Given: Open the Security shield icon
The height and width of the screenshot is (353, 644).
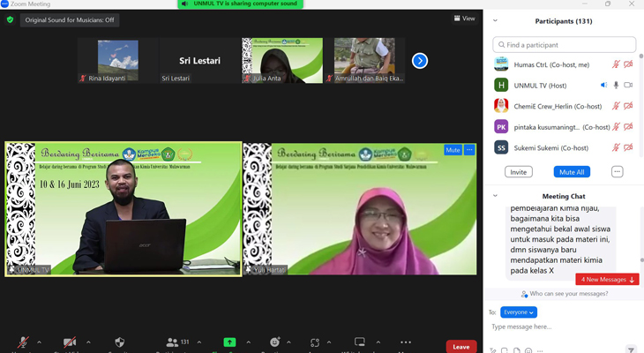Looking at the screenshot, I should pyautogui.click(x=120, y=342).
